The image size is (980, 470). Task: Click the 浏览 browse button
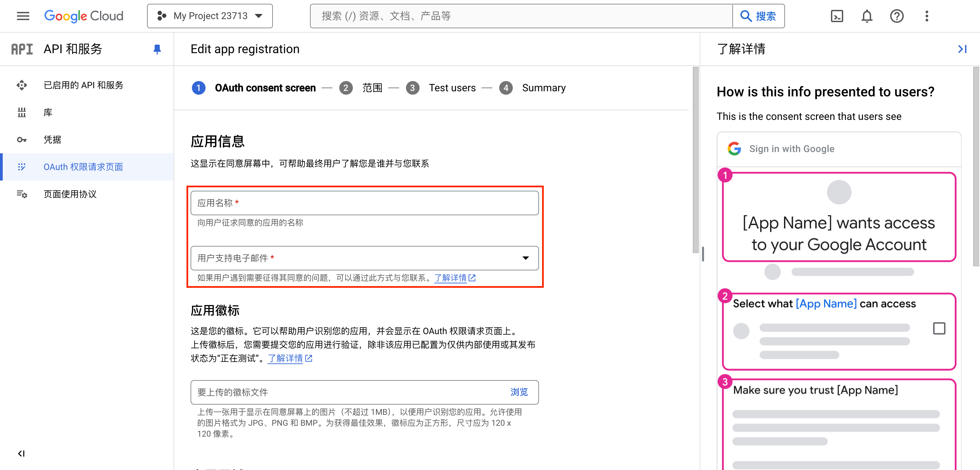tap(519, 392)
